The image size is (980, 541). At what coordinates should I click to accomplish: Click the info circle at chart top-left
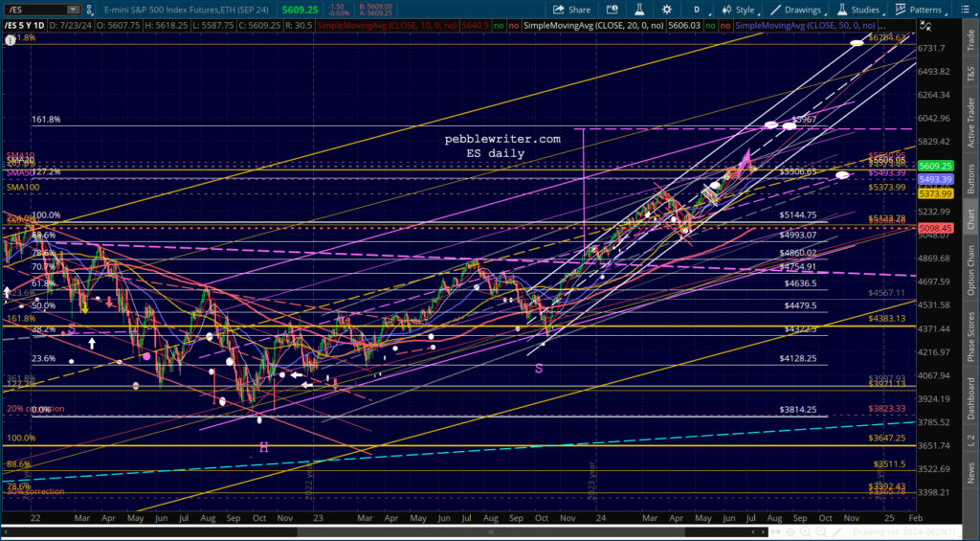pos(10,40)
